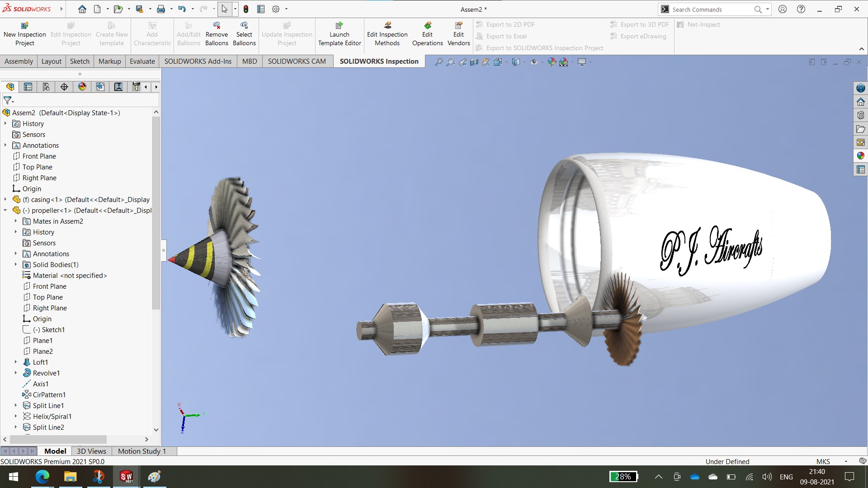Open the FeatureManager design tree tab
This screenshot has height=488, width=868.
[x=10, y=87]
